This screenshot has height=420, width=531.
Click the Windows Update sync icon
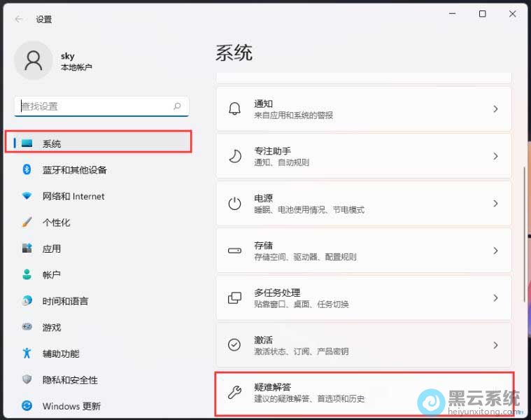(27, 406)
